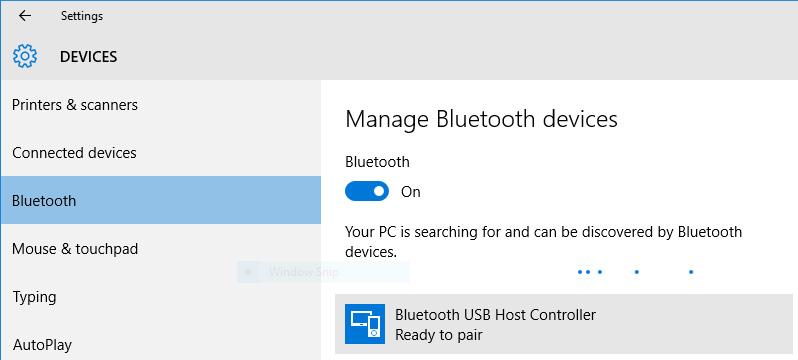Click the Manage Bluetooth devices heading

481,119
